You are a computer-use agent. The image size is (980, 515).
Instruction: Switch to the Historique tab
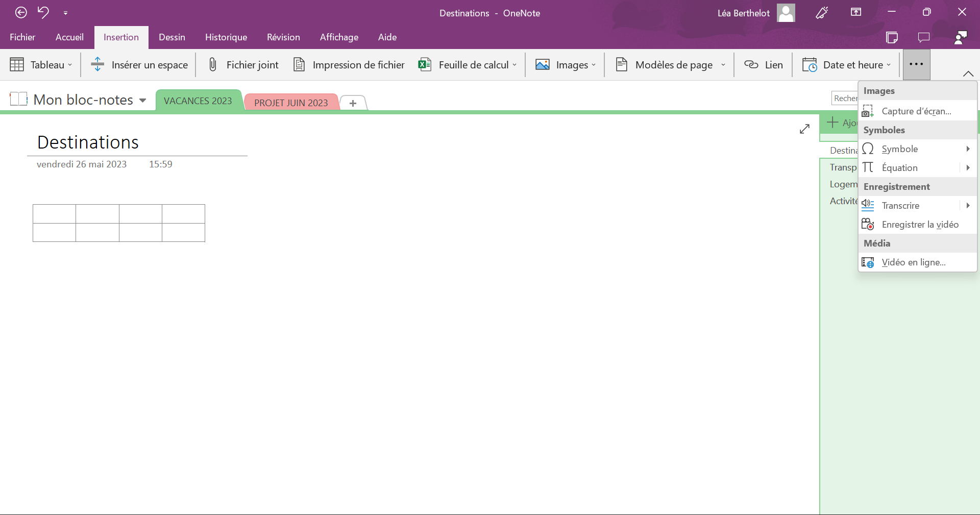226,37
